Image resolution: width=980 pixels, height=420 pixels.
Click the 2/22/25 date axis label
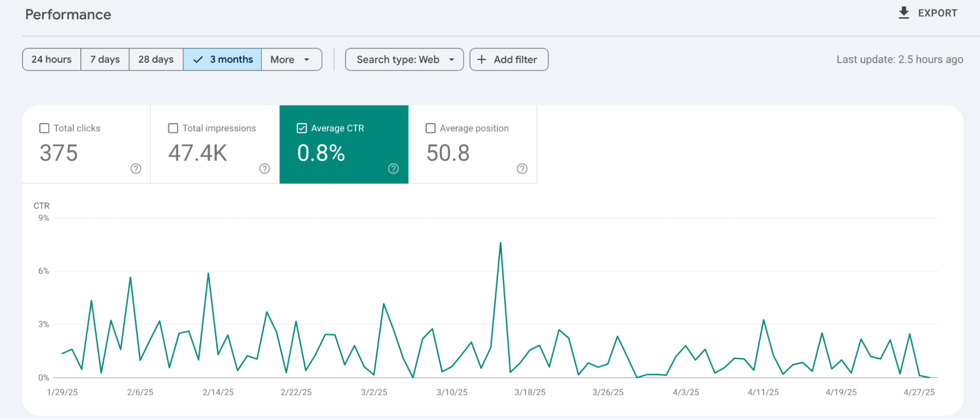[296, 393]
